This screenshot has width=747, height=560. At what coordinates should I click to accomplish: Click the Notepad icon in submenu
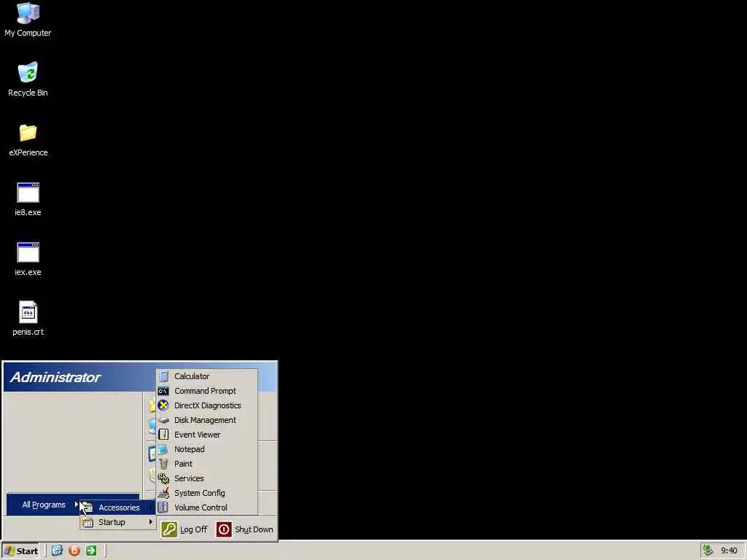[x=163, y=449]
